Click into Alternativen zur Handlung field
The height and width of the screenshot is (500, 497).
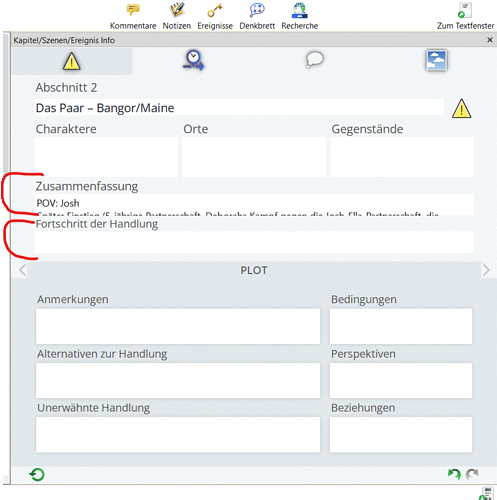pyautogui.click(x=178, y=380)
